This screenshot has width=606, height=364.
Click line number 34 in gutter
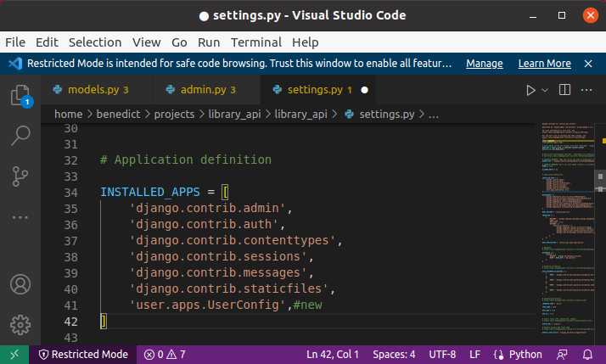pos(70,193)
